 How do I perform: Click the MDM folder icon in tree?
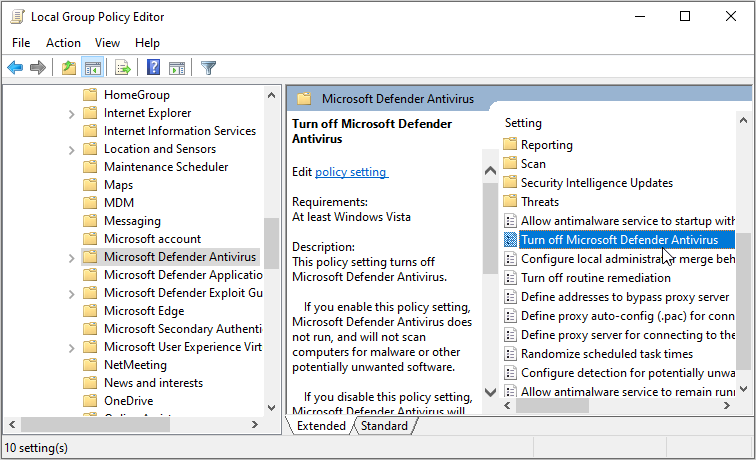click(90, 203)
